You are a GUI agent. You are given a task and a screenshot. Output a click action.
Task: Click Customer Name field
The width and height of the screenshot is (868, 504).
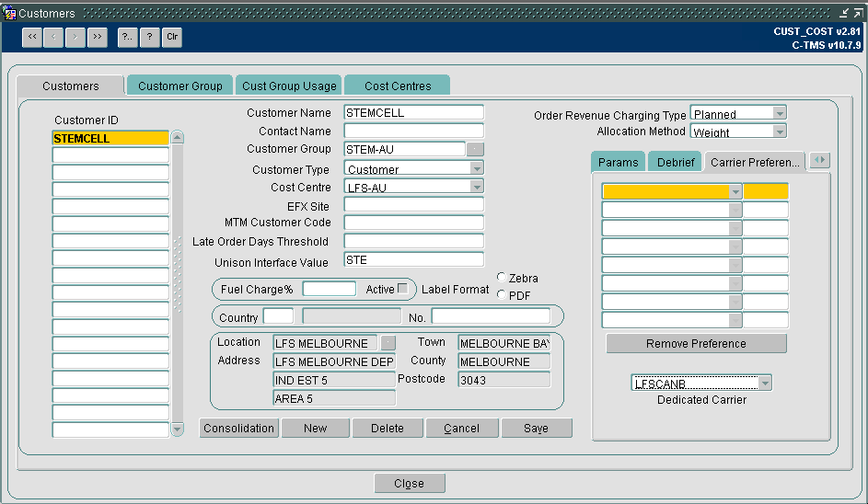point(413,112)
